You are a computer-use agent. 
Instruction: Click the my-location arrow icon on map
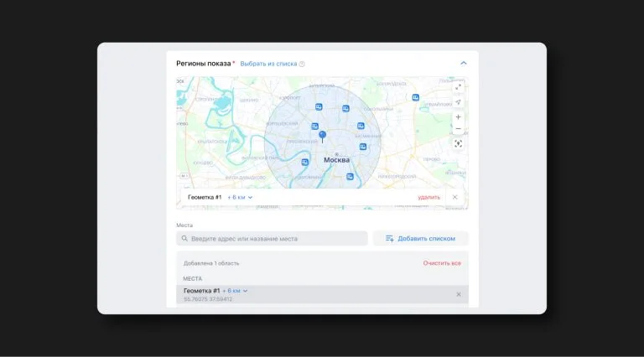(x=458, y=102)
